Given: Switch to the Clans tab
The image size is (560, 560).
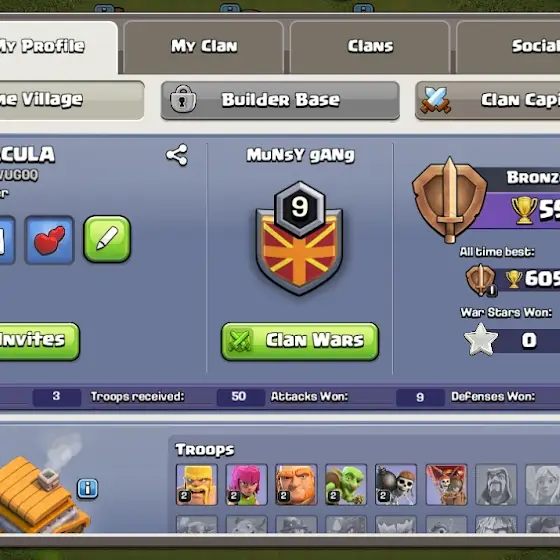Looking at the screenshot, I should click(x=370, y=47).
